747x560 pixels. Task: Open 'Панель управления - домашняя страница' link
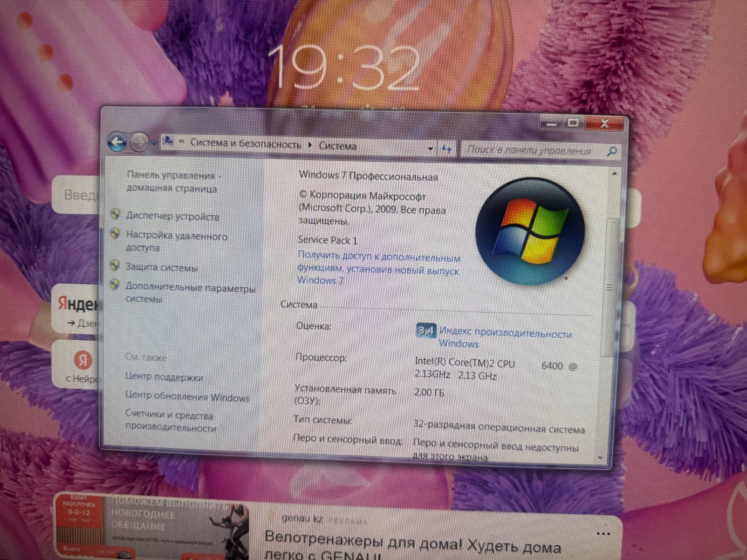coord(174,182)
